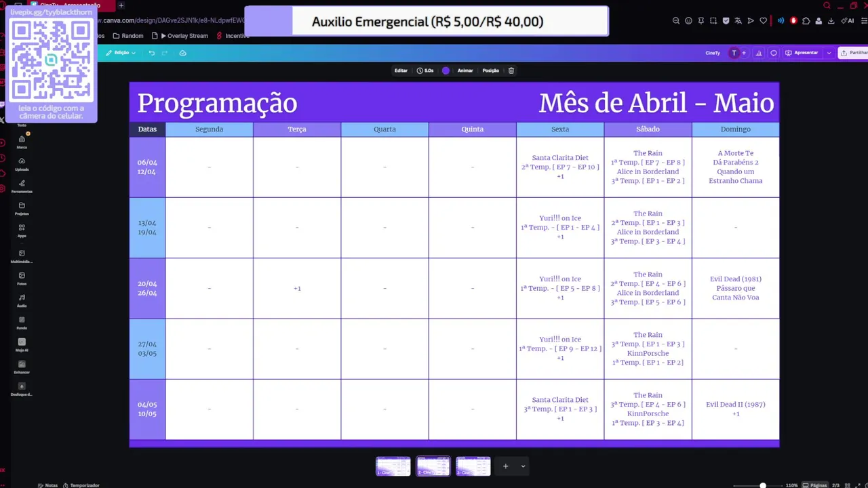868x488 pixels.
Task: Open the Desfoque blur app
Action: click(22, 389)
